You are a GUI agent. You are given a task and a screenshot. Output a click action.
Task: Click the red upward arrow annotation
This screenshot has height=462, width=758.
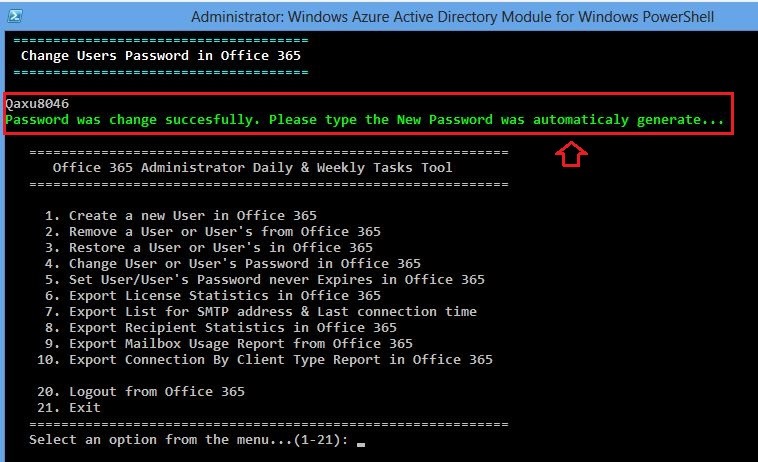click(571, 154)
